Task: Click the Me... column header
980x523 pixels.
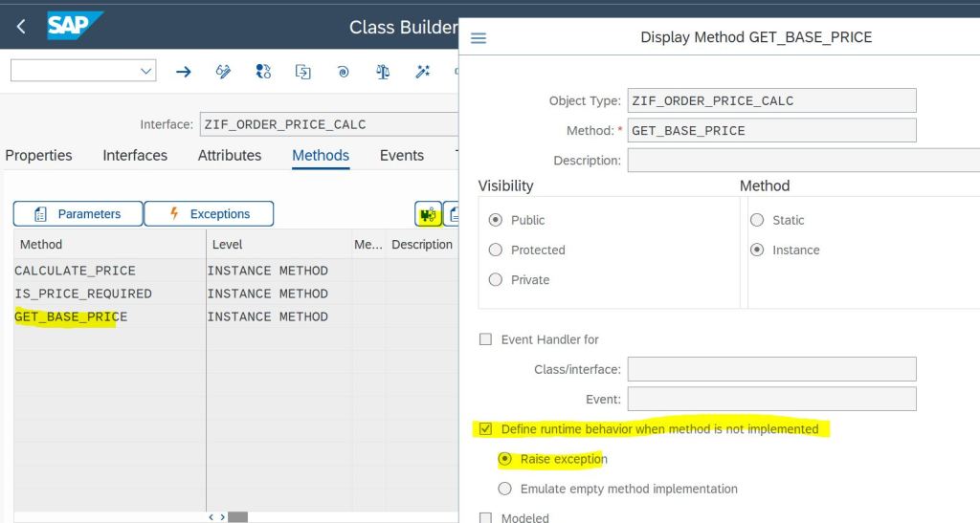Action: [x=368, y=245]
